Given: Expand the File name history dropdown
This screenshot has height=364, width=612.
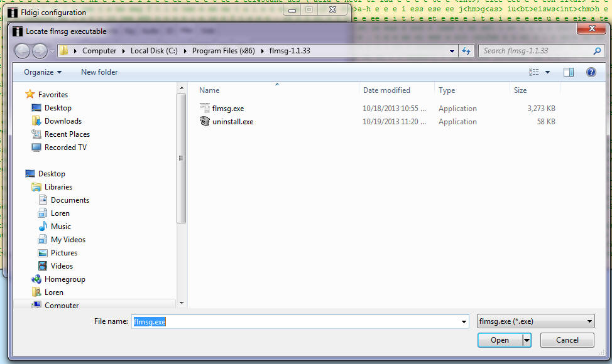Looking at the screenshot, I should 464,321.
